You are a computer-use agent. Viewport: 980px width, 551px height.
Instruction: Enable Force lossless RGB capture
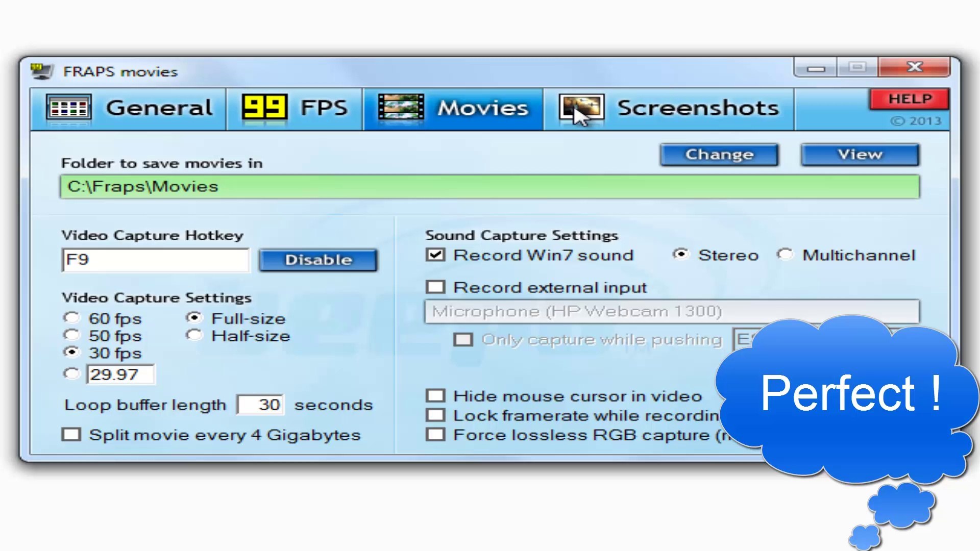coord(435,435)
